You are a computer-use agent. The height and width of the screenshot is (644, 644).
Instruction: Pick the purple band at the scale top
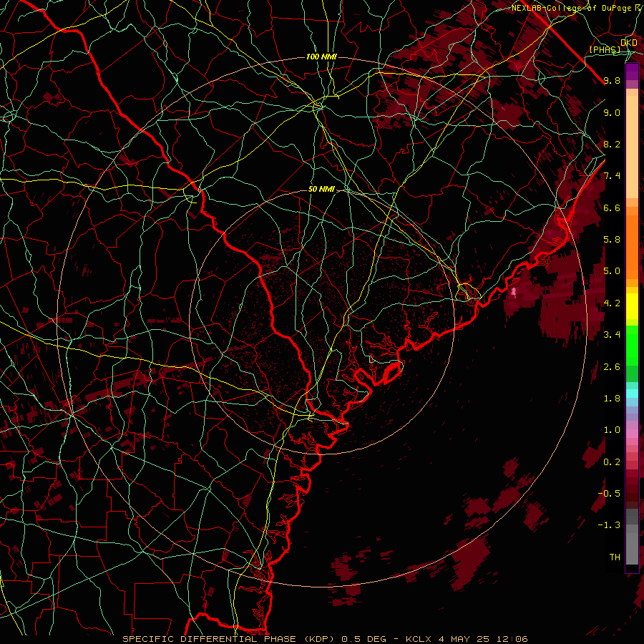point(632,72)
